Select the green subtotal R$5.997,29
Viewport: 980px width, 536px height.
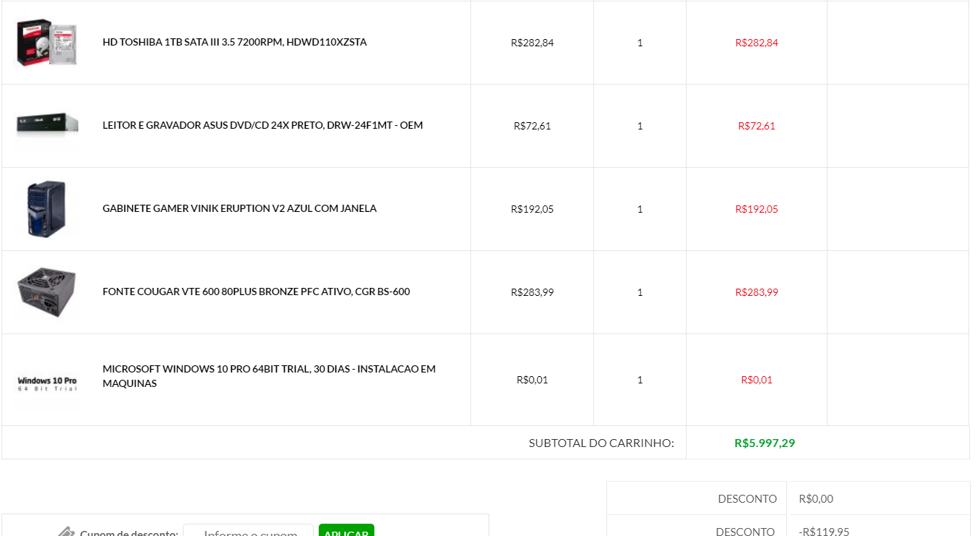[765, 443]
